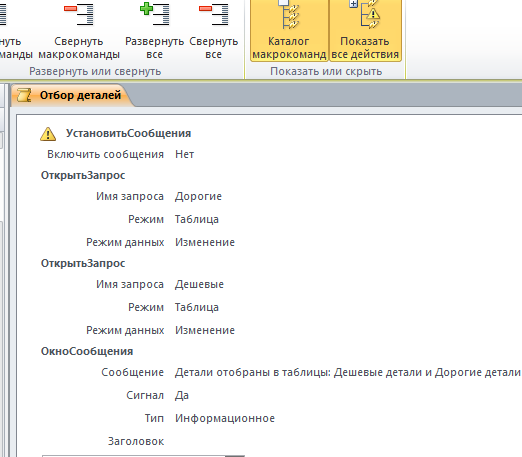Toggle the Показать все действия button
The width and height of the screenshot is (522, 457).
365,31
